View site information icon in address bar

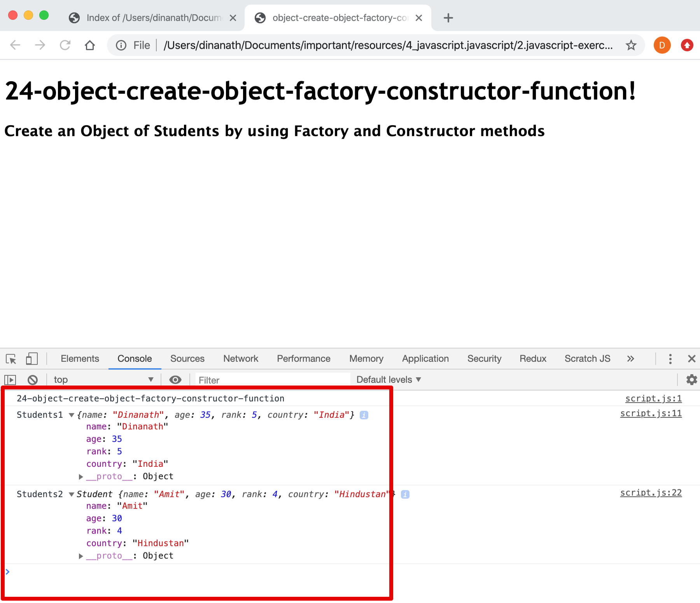(x=121, y=46)
